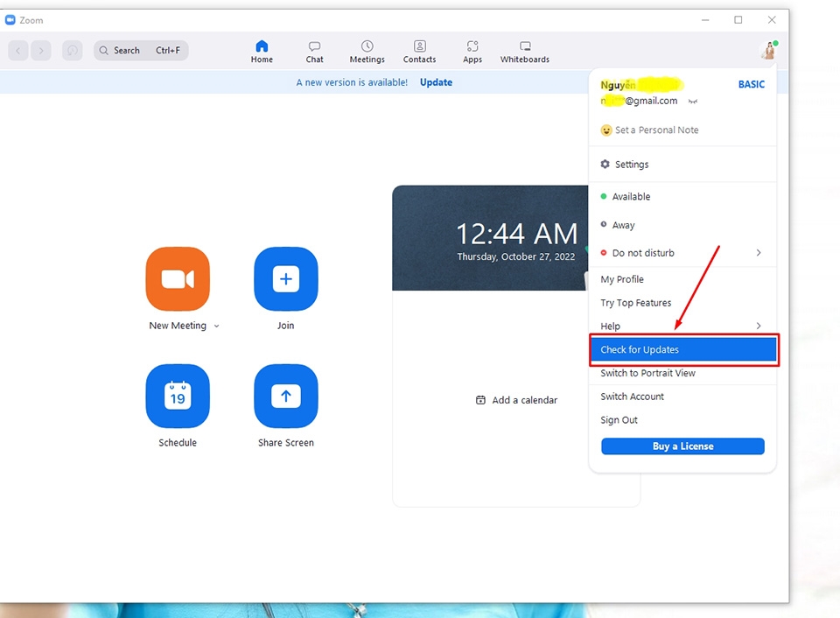Click the forward navigation arrow
The width and height of the screenshot is (840, 618).
pyautogui.click(x=41, y=51)
